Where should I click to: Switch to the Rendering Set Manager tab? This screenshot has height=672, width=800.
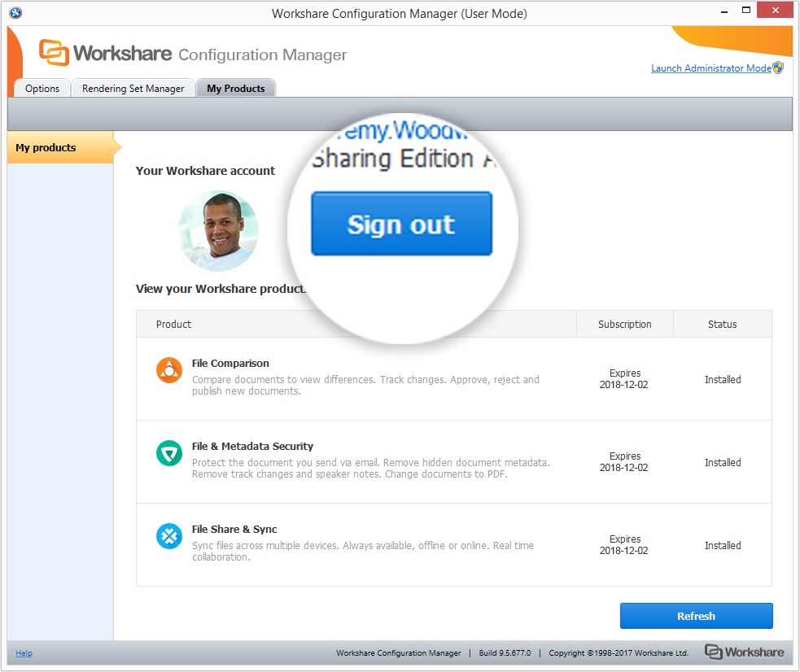133,89
